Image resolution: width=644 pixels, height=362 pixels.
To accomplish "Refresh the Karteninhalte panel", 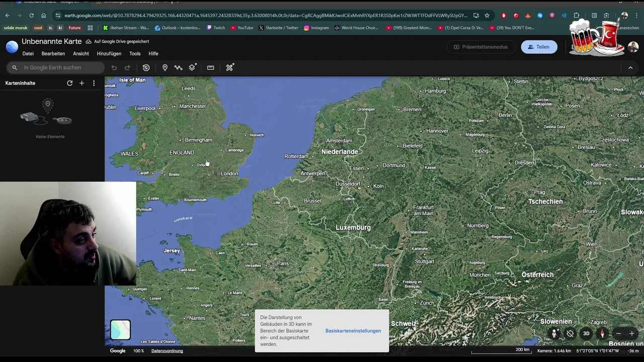I will click(69, 83).
